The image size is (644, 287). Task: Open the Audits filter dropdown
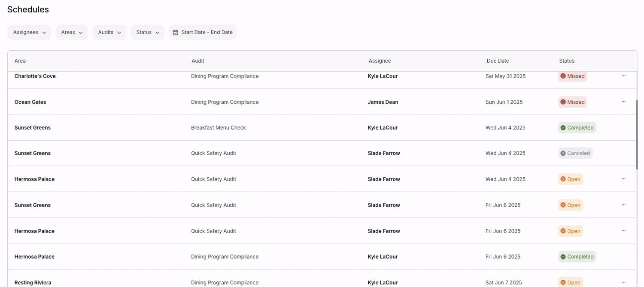pyautogui.click(x=109, y=32)
